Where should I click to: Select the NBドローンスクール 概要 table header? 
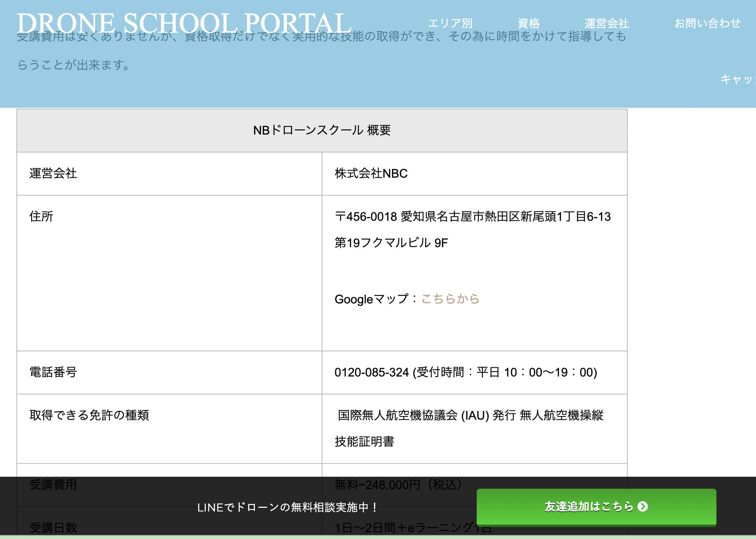click(x=322, y=130)
